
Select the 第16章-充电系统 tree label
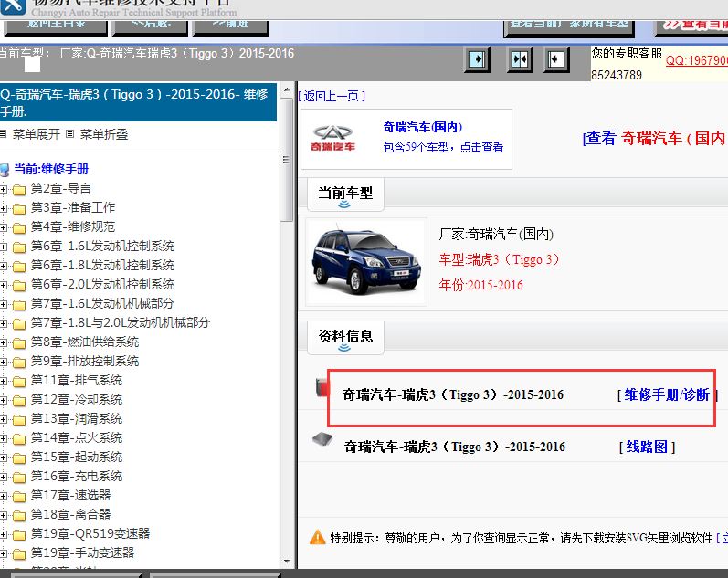pos(77,476)
